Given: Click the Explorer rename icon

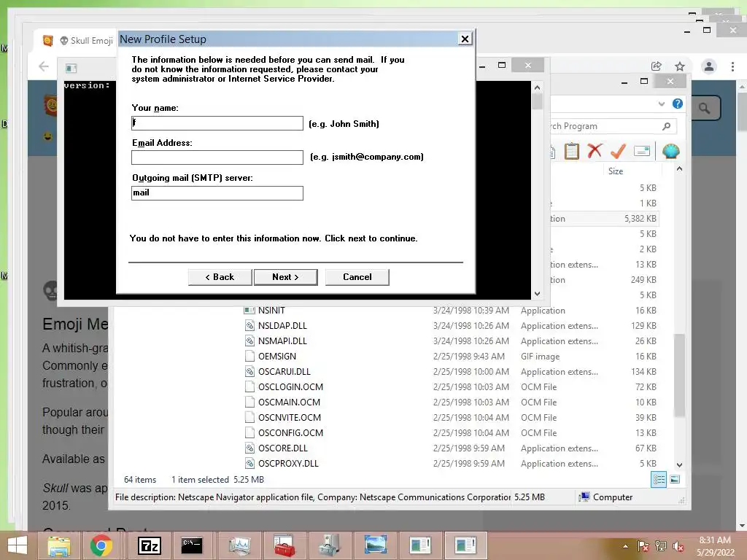Looking at the screenshot, I should click(x=642, y=151).
